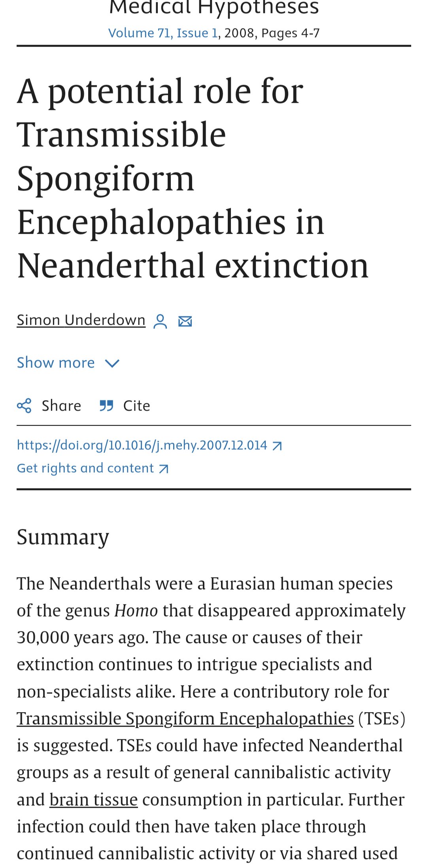Click the Summary section heading
Viewport: 427px width, 868px height.
click(63, 537)
